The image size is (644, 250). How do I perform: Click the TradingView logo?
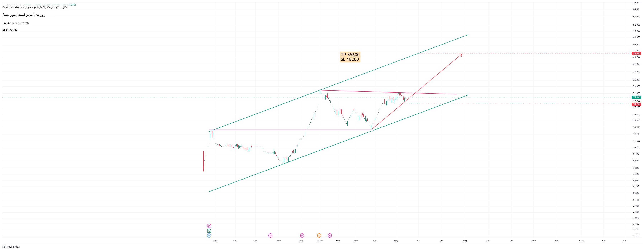point(11,247)
